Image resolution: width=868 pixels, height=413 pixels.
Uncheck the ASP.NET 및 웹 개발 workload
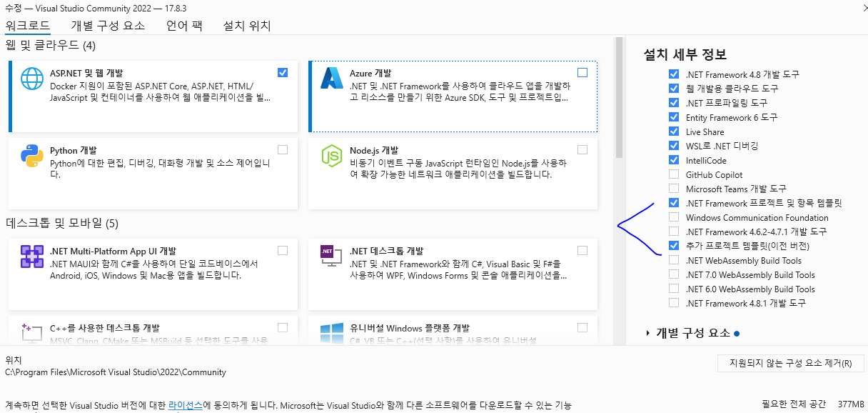(x=283, y=72)
